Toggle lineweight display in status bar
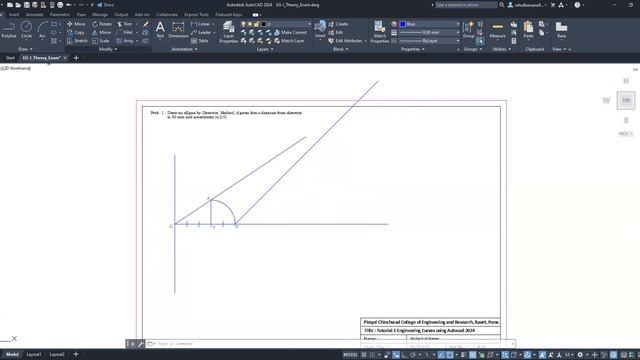Image resolution: width=640 pixels, height=360 pixels. pos(463,355)
